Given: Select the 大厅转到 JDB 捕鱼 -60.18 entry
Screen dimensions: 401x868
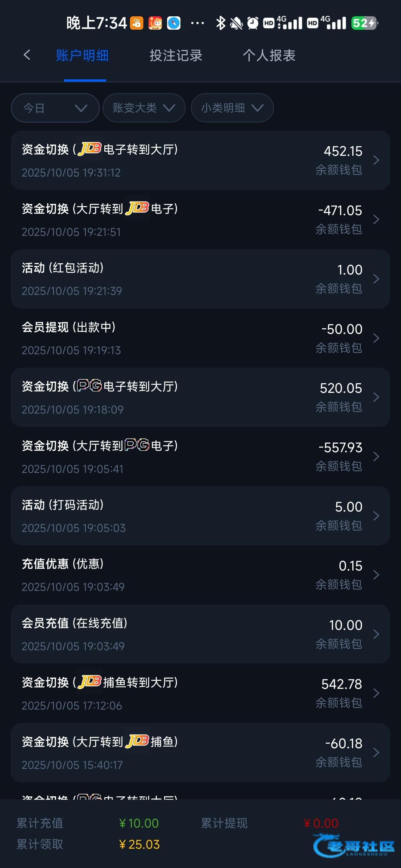Looking at the screenshot, I should click(x=200, y=753).
